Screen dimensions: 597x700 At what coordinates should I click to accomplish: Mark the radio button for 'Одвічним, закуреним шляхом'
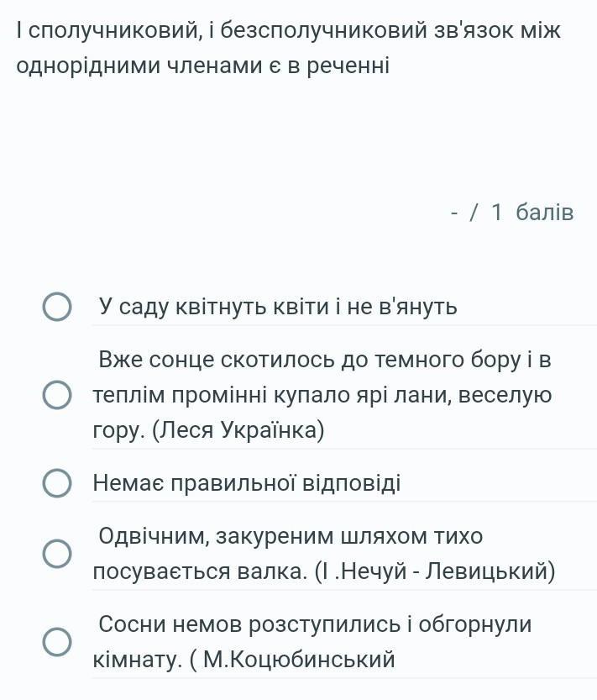tap(56, 553)
